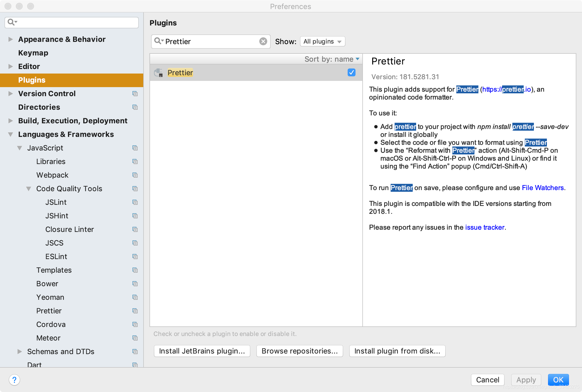Select the Plugins settings page
The width and height of the screenshot is (582, 392).
[72, 80]
